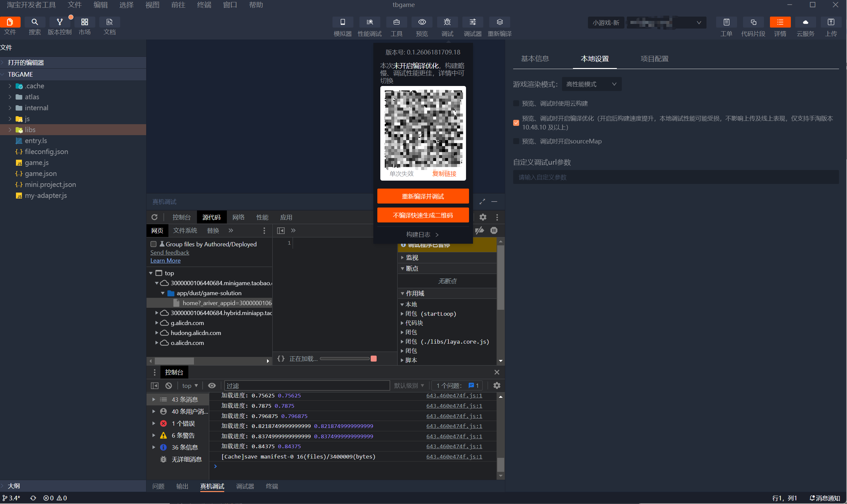Open 代码片段 code snippets icon
The image size is (847, 504).
pyautogui.click(x=753, y=22)
